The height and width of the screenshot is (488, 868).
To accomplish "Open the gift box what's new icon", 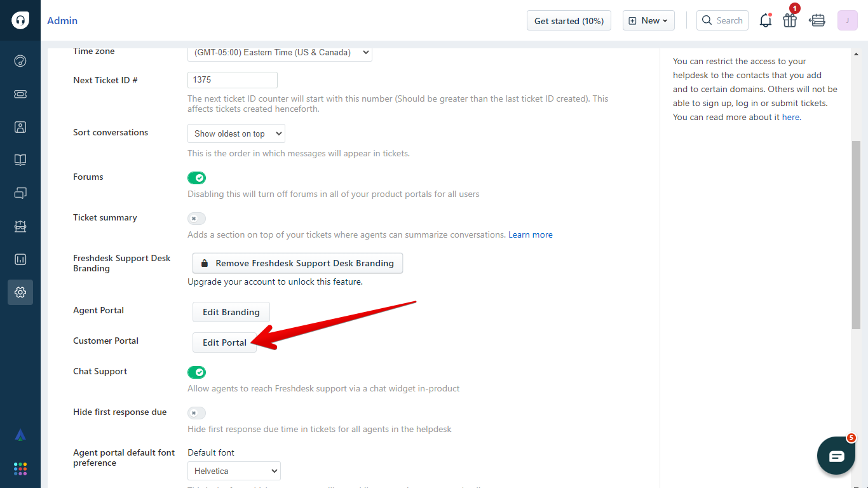I will [x=790, y=20].
